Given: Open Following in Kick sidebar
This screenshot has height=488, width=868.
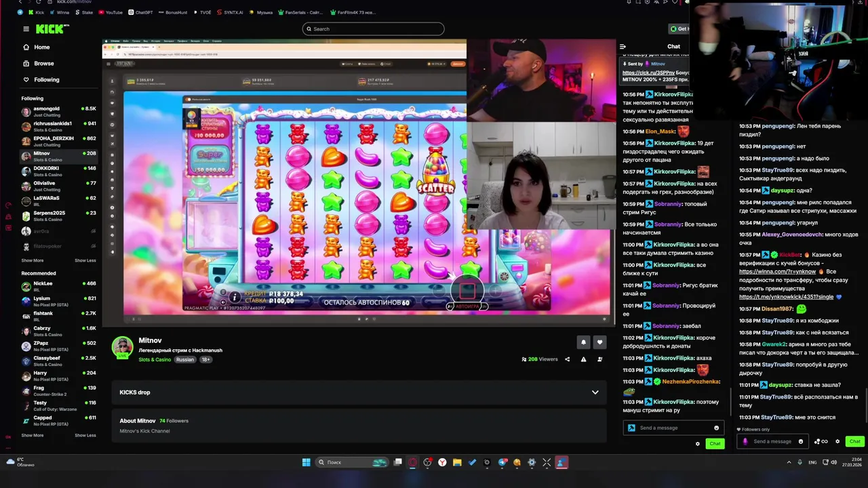Looking at the screenshot, I should pyautogui.click(x=47, y=80).
